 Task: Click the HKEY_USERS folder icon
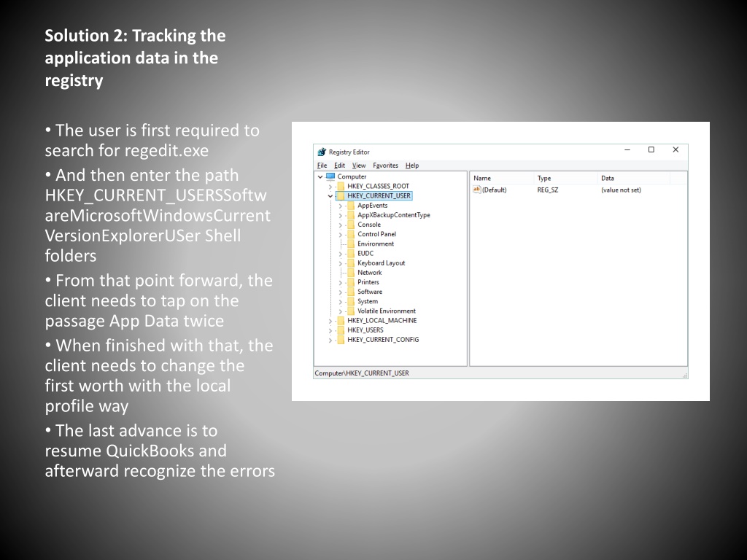point(341,330)
